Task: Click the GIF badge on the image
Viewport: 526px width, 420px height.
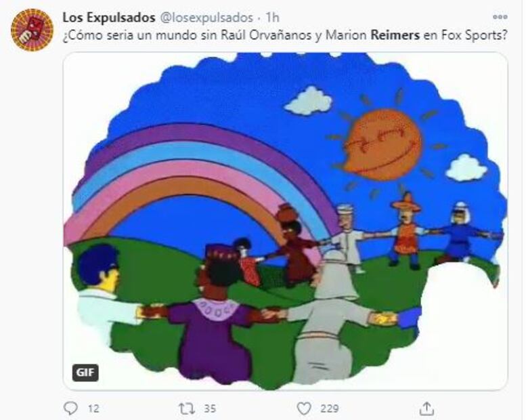Action: pyautogui.click(x=85, y=373)
